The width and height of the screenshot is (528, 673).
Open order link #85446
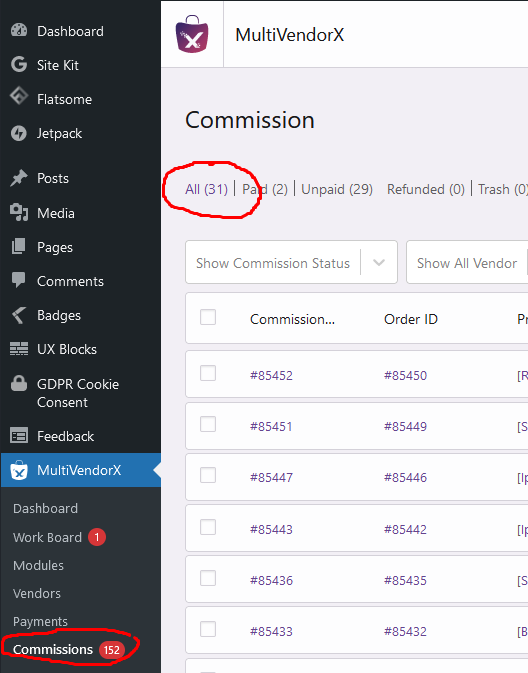click(405, 478)
